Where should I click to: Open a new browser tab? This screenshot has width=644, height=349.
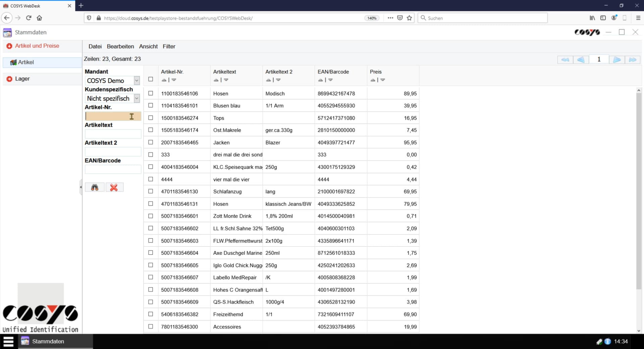click(81, 6)
